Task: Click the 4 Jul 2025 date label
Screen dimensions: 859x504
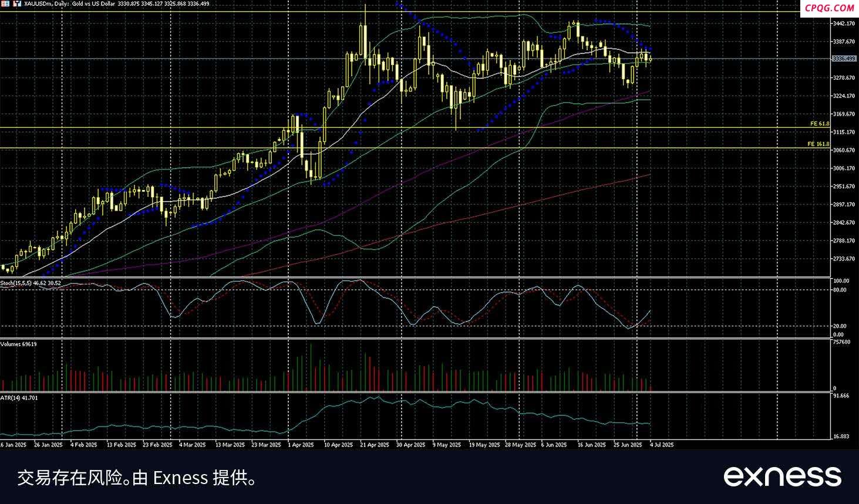Action: (x=661, y=445)
